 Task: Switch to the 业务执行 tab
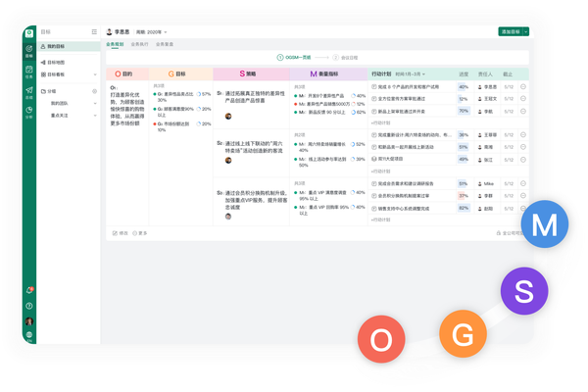point(139,44)
